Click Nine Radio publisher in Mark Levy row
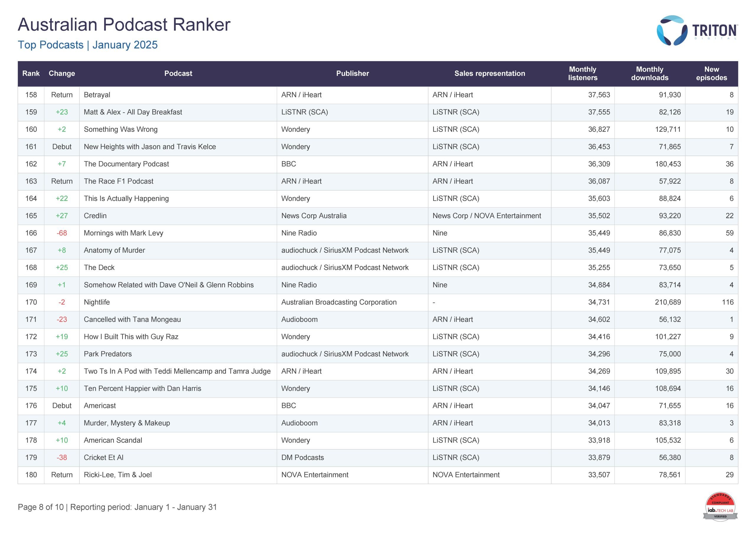The image size is (756, 535). [x=299, y=233]
